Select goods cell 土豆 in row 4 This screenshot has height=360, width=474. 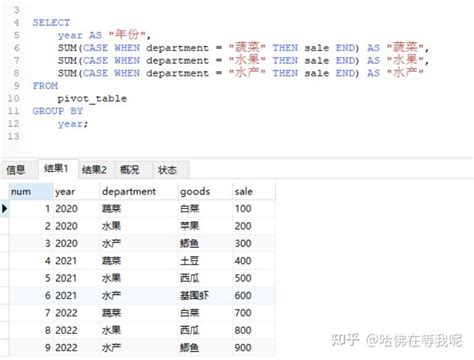(x=205, y=261)
